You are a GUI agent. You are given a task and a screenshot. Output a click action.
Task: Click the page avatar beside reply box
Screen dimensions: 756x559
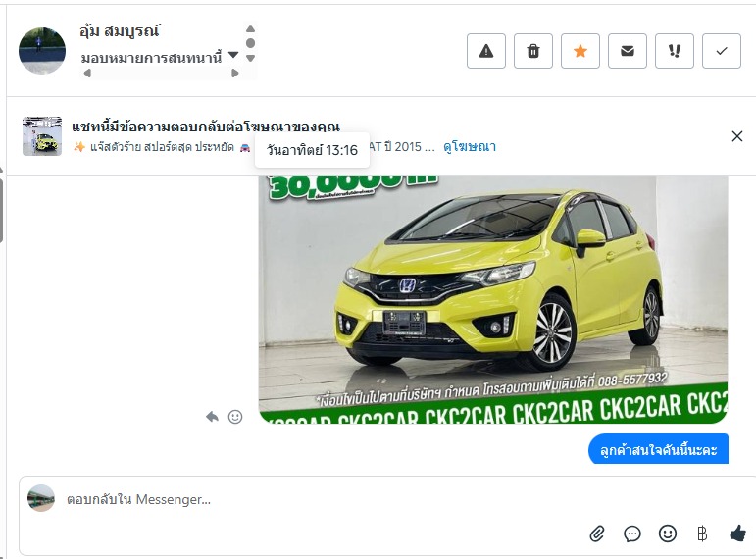[x=41, y=498]
